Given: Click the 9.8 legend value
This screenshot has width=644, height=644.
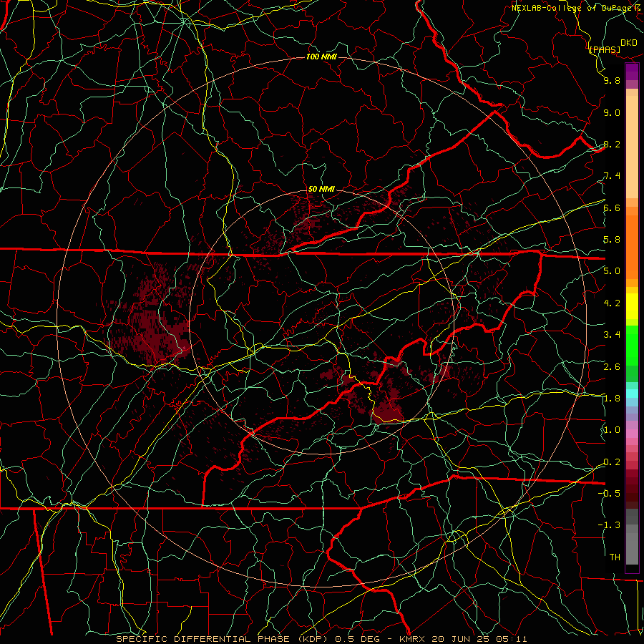Looking at the screenshot, I should pyautogui.click(x=612, y=80).
